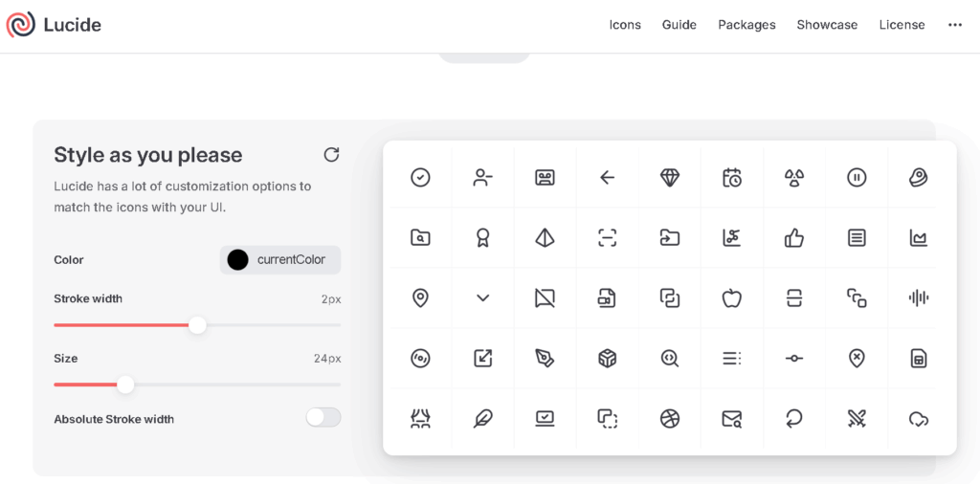
Task: Click the diamond gem icon
Action: tap(670, 177)
